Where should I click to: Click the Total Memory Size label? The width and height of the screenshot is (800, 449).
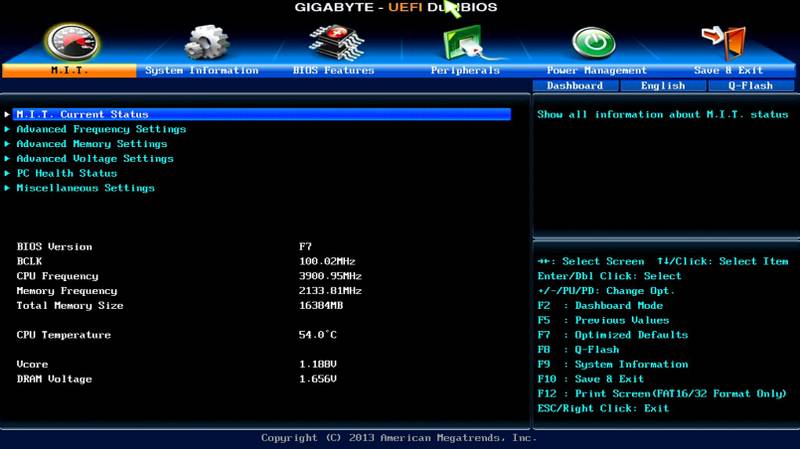pos(70,306)
